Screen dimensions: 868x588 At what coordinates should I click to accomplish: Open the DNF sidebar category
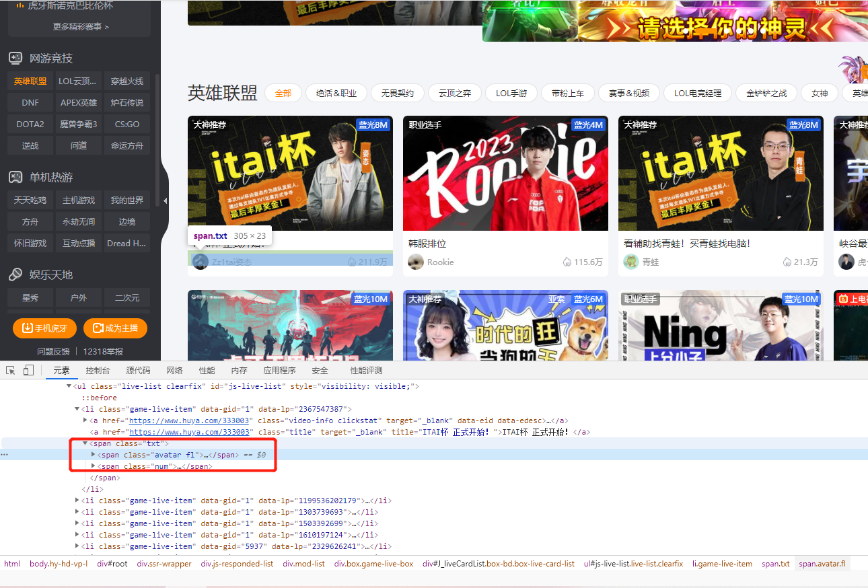[30, 103]
